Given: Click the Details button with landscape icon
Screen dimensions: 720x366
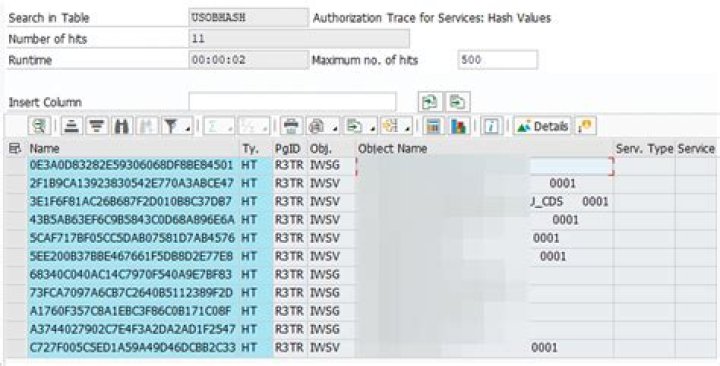Looking at the screenshot, I should tap(542, 126).
